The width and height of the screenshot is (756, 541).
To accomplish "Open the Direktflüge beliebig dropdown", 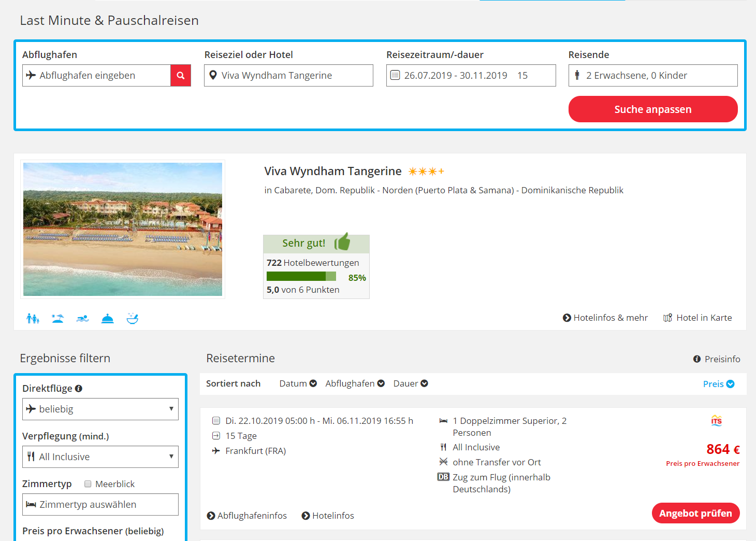I will pyautogui.click(x=100, y=409).
